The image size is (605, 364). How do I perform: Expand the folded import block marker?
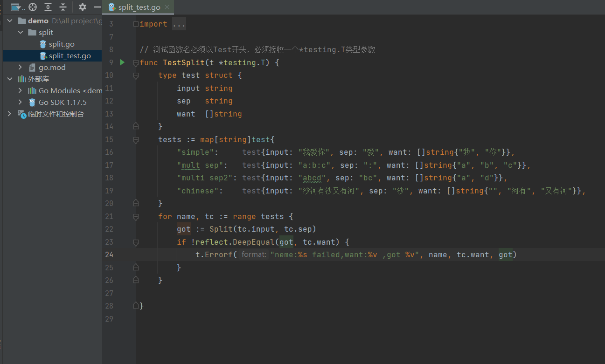pos(136,24)
